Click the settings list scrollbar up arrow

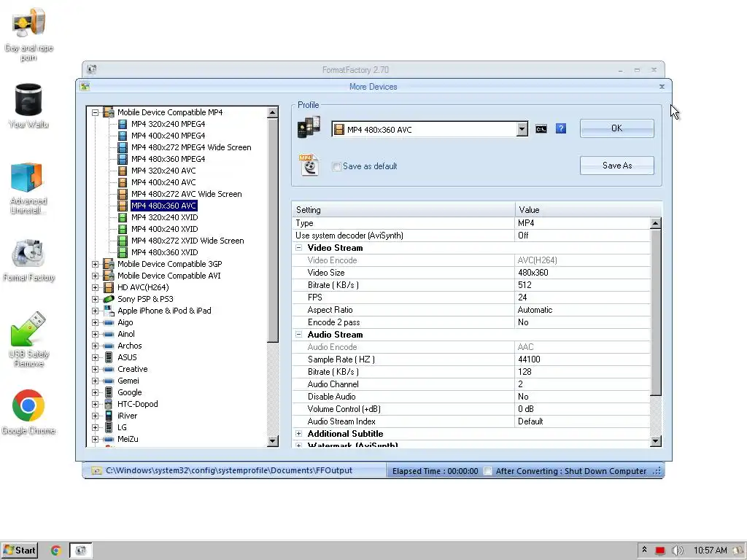(x=656, y=223)
